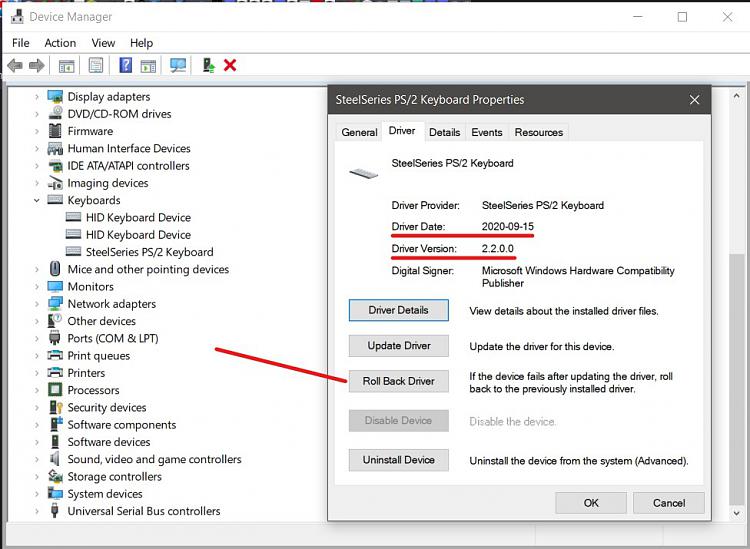Expand the Monitors node arrow
Image resolution: width=750 pixels, height=549 pixels.
coord(37,286)
